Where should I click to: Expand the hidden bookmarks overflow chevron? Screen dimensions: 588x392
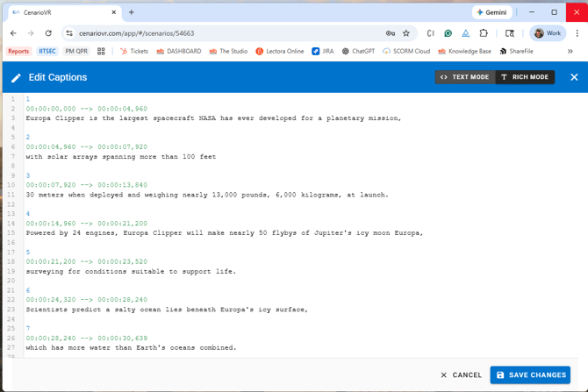pyautogui.click(x=570, y=52)
